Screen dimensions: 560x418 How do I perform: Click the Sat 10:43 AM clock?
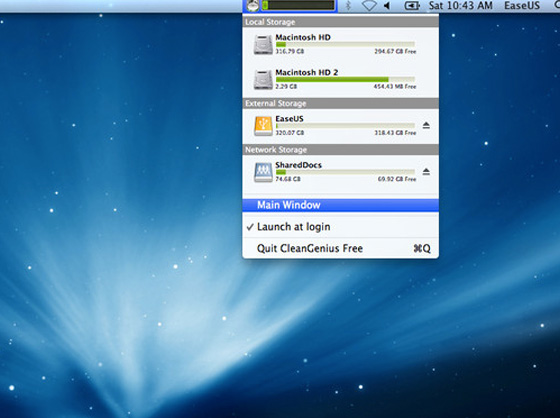pos(460,6)
